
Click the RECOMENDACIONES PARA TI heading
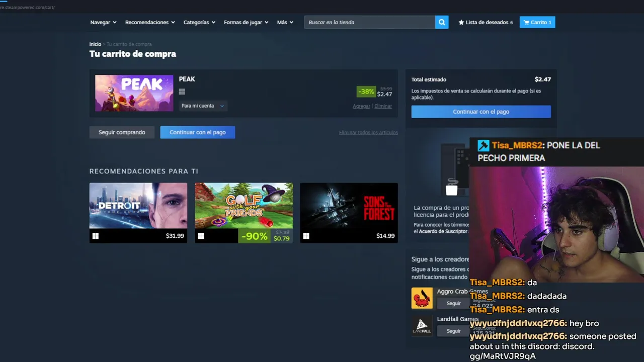pos(144,171)
